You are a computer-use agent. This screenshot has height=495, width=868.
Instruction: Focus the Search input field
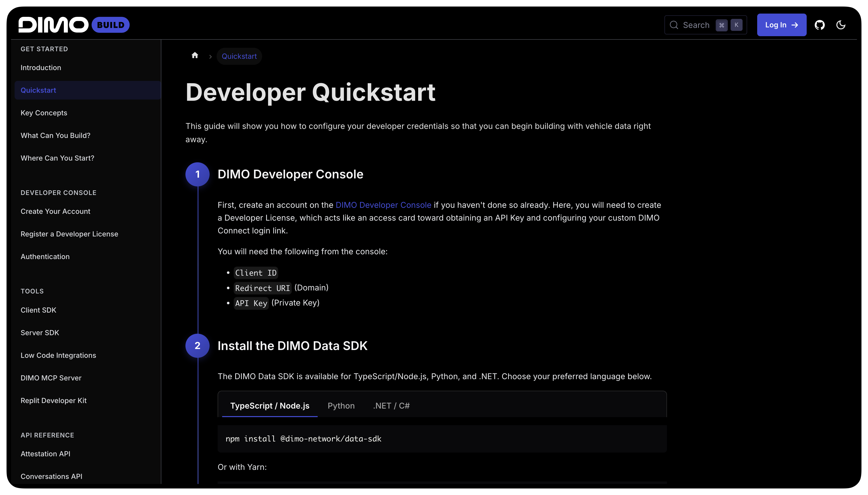coord(696,25)
